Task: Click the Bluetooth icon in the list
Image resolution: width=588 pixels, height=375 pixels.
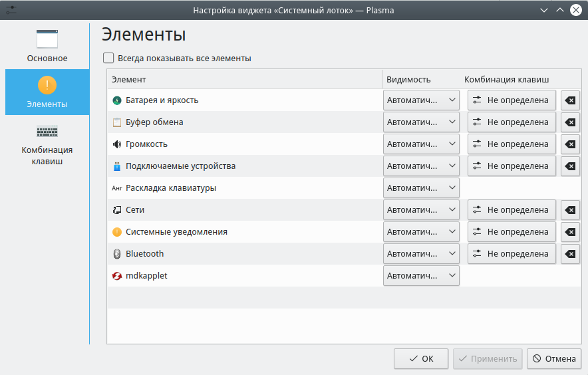Action: tap(117, 254)
